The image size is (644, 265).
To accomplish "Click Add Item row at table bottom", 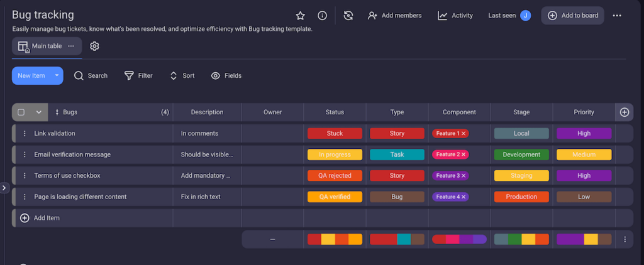I will click(46, 218).
